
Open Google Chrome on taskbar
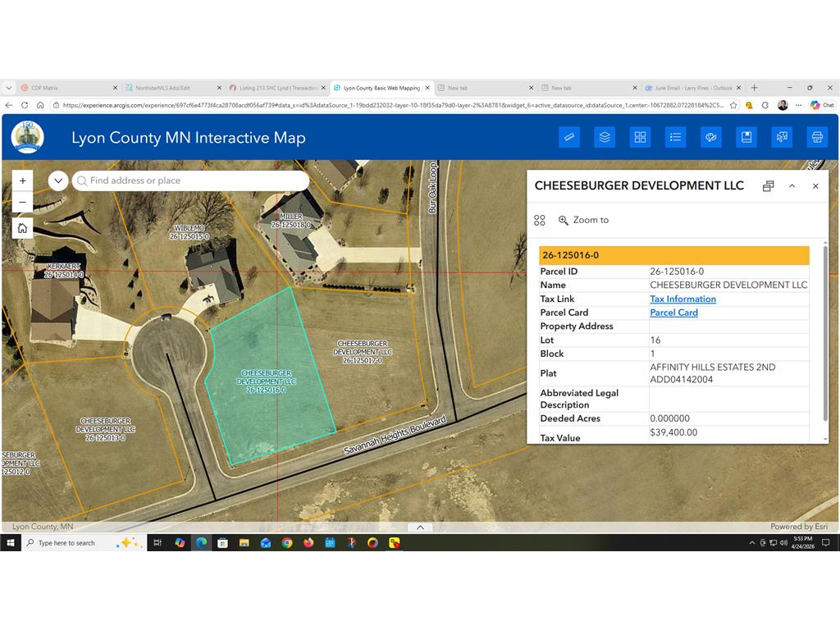[x=287, y=543]
